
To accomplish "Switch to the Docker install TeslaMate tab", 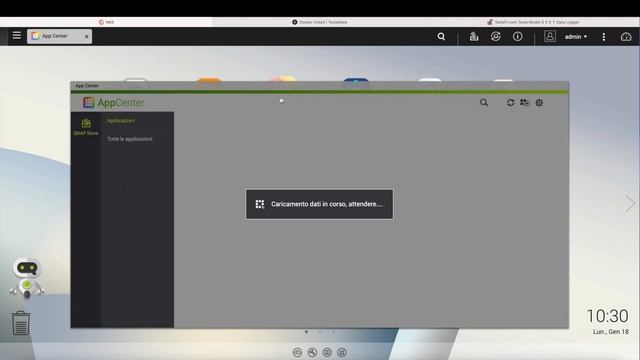I will pyautogui.click(x=319, y=22).
